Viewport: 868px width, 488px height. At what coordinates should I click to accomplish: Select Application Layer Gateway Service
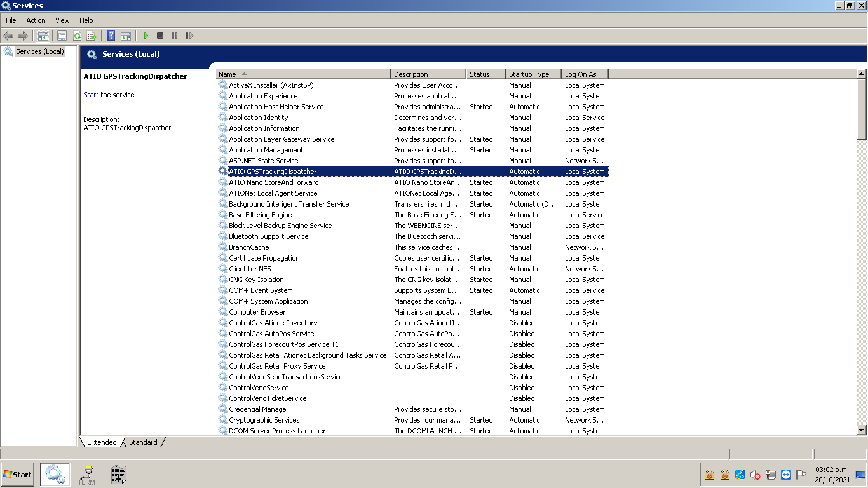tap(412, 139)
